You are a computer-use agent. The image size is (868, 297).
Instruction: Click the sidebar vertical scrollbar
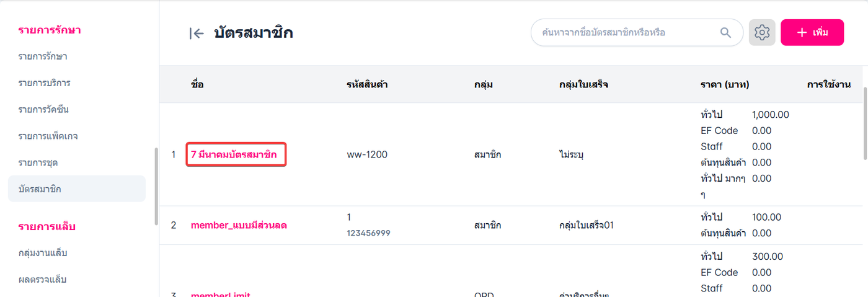coord(156,186)
